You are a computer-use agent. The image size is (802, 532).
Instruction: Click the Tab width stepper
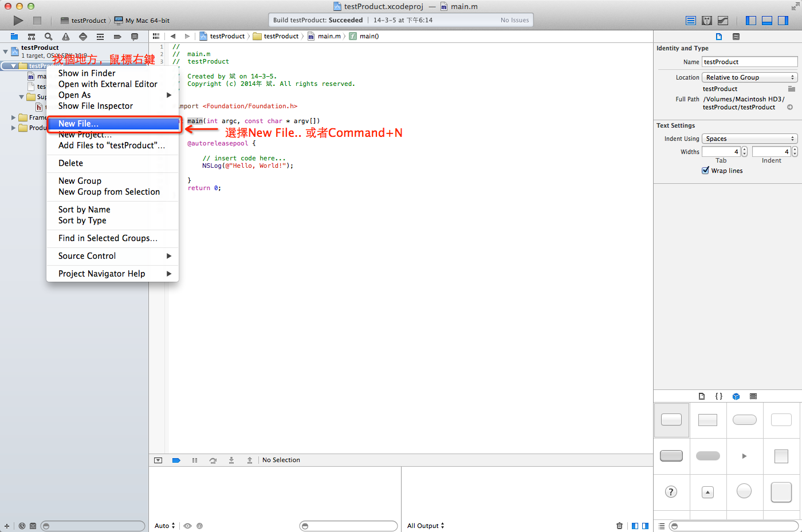point(744,152)
